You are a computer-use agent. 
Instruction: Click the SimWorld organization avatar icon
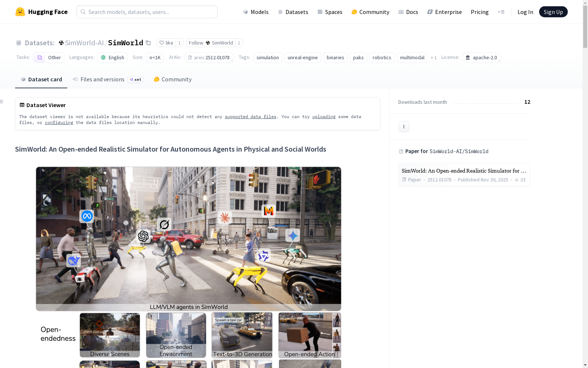pos(61,43)
